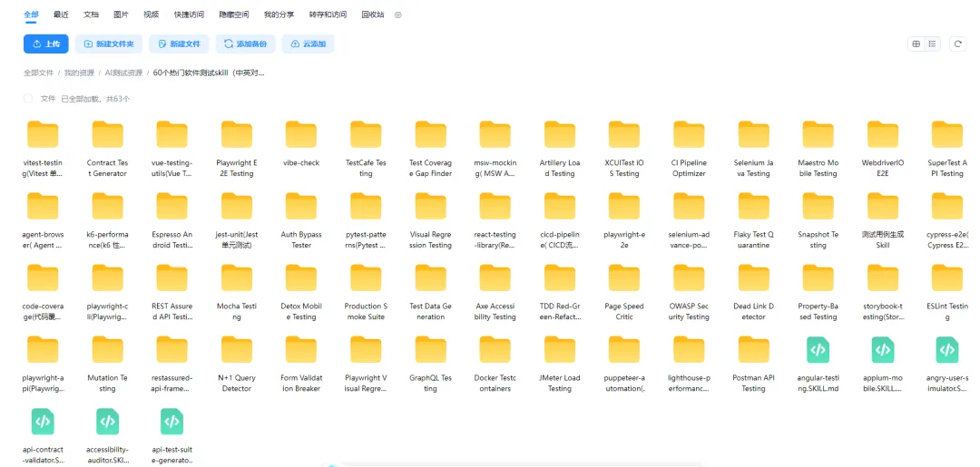Open the XCUITest iOS Testing folder
Viewport: 980px width, 467px height.
click(x=624, y=135)
